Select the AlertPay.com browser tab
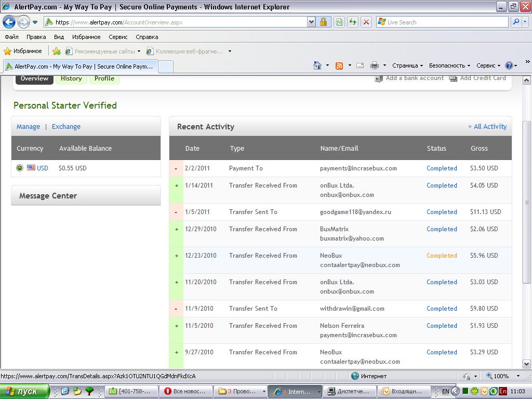The width and height of the screenshot is (532, 399). [81, 66]
